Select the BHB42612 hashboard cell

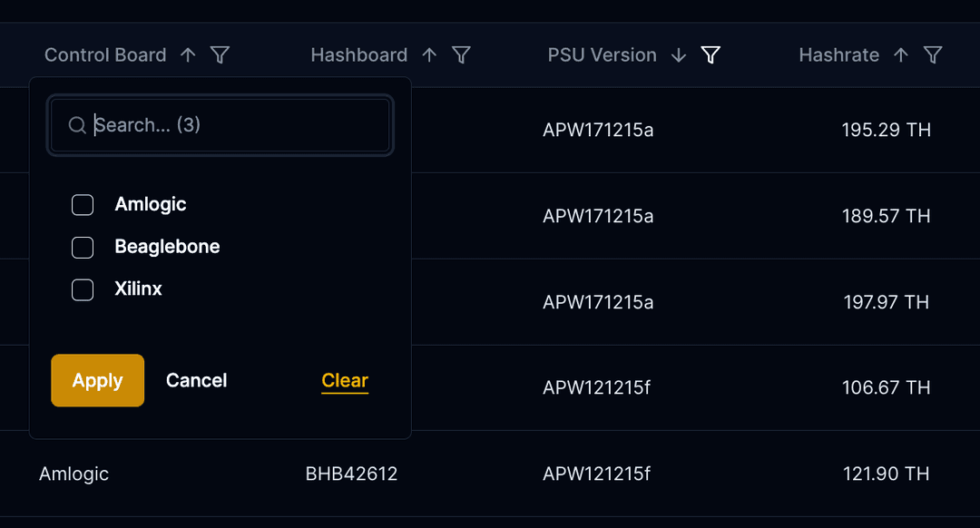pyautogui.click(x=351, y=474)
